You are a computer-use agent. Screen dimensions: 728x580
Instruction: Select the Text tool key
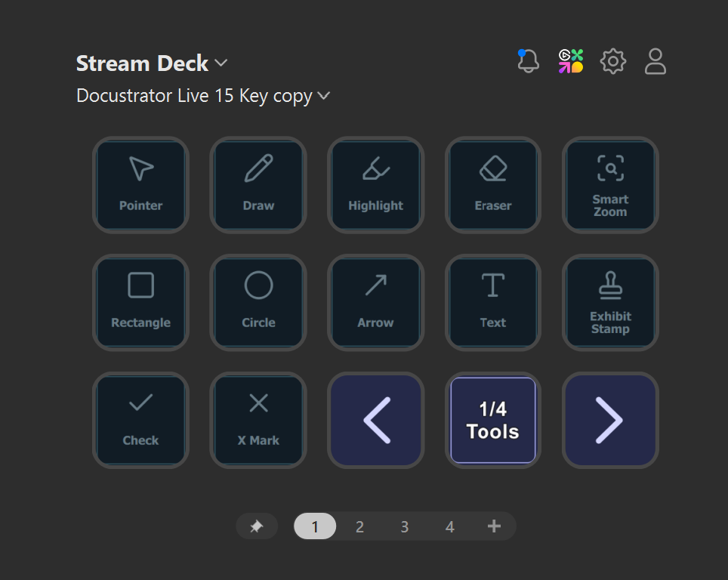(493, 302)
